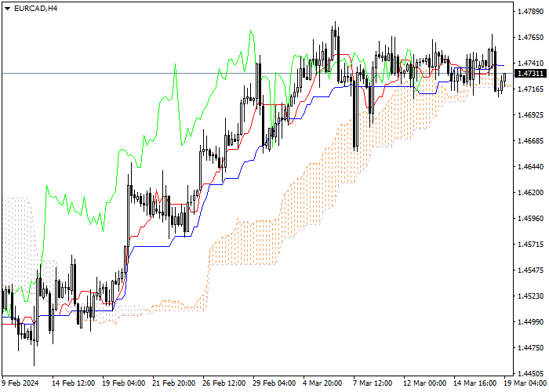Click the 14 Mar 16:00 time label
549x392 pixels.
tap(475, 383)
